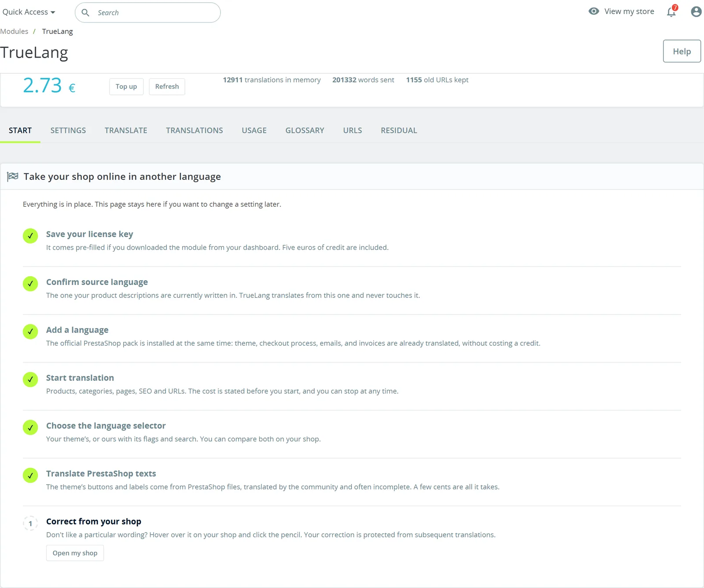704x588 pixels.
Task: Click the 12911 translations in memory stat
Action: tap(272, 80)
